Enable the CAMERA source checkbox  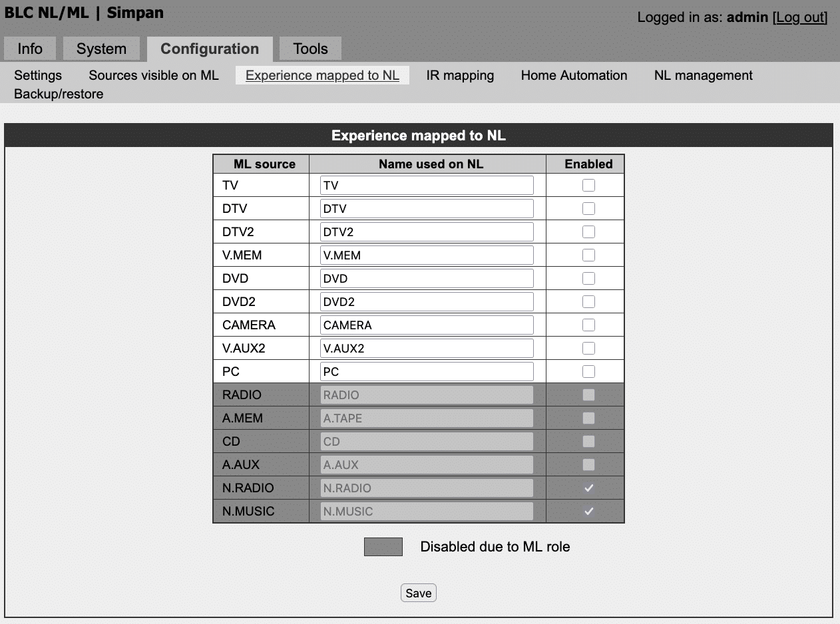pos(588,325)
